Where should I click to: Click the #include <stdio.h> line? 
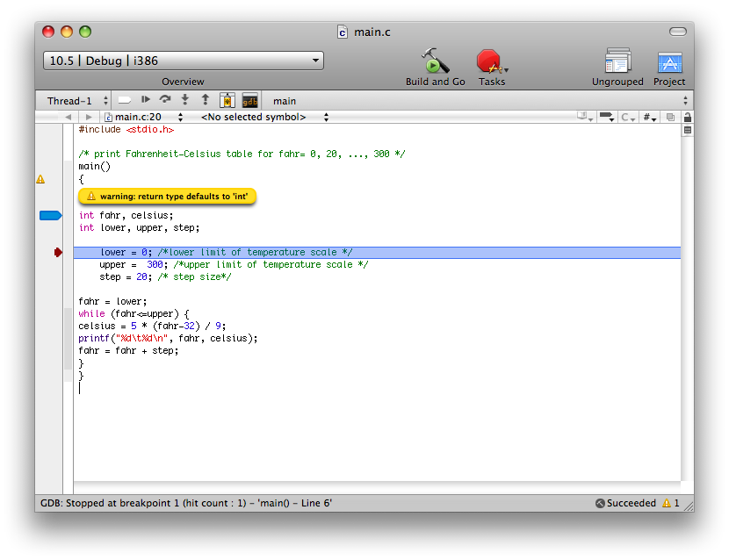pyautogui.click(x=126, y=130)
